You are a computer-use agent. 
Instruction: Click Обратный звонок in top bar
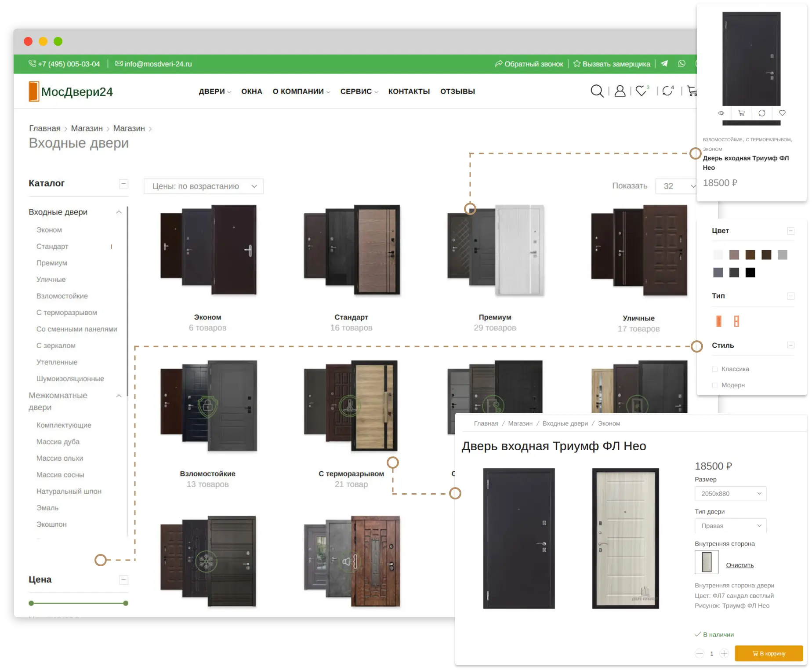tap(529, 64)
